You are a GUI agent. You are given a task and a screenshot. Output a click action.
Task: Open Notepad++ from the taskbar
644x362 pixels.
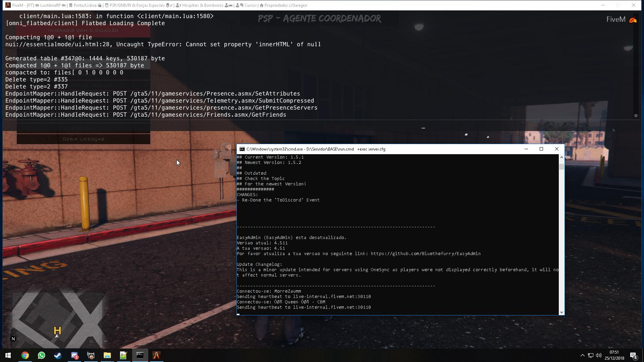point(123,355)
